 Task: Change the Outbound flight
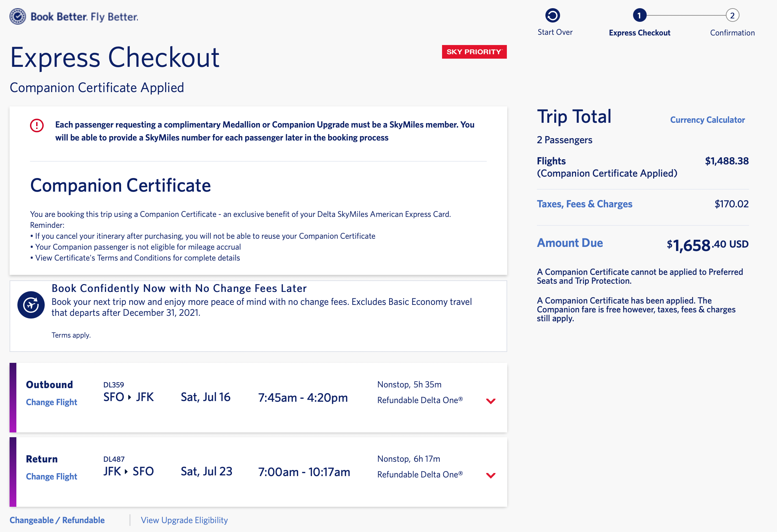51,402
